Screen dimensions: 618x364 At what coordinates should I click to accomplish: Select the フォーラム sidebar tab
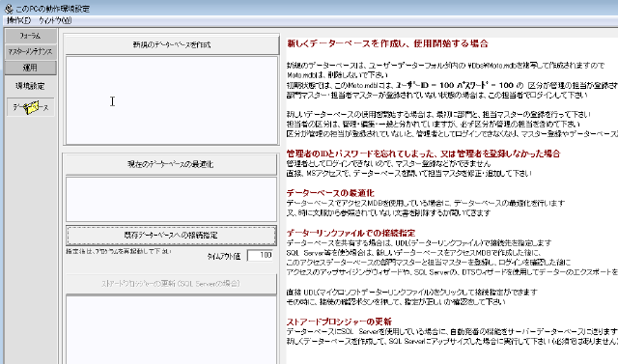(x=30, y=36)
